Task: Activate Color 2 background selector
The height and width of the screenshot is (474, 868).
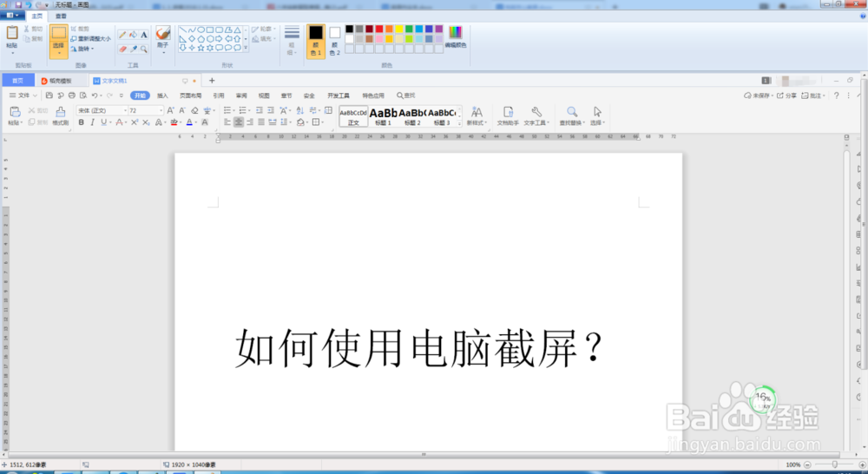Action: 335,41
